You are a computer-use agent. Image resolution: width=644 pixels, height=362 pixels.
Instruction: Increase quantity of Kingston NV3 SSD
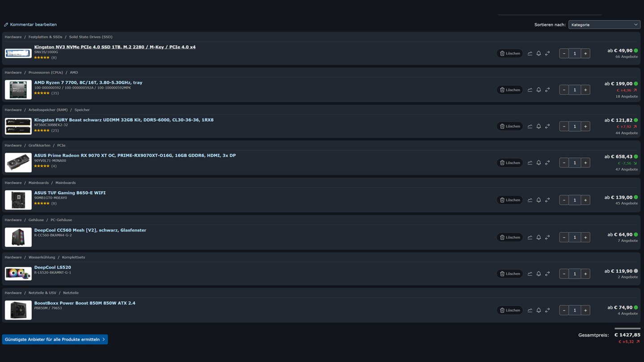(x=585, y=53)
